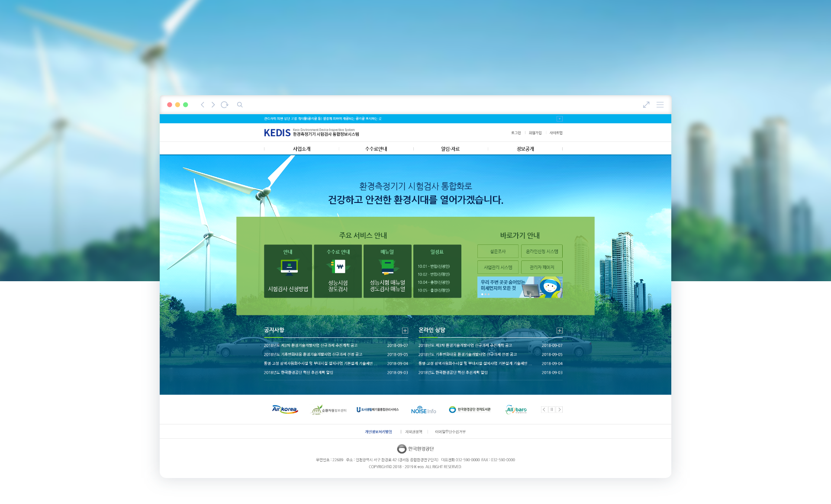Open the 사업소개 menu
This screenshot has height=504, width=831.
(x=302, y=149)
